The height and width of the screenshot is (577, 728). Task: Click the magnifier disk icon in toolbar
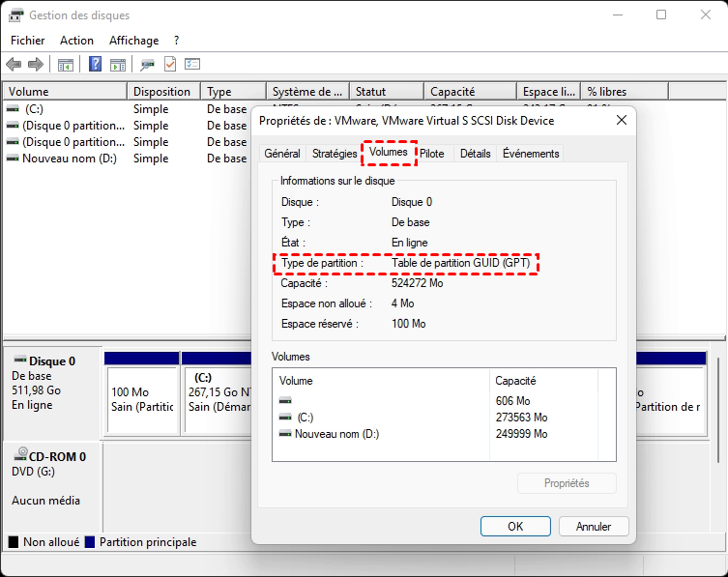148,65
